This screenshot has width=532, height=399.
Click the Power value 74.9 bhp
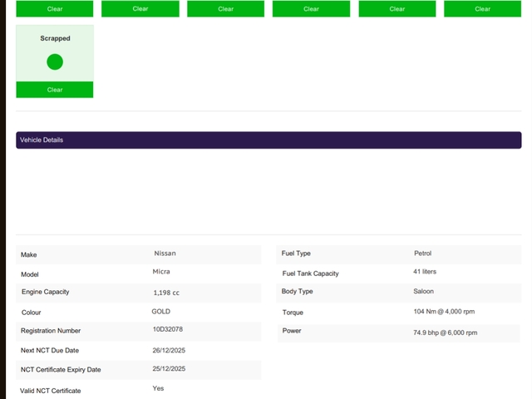445,332
